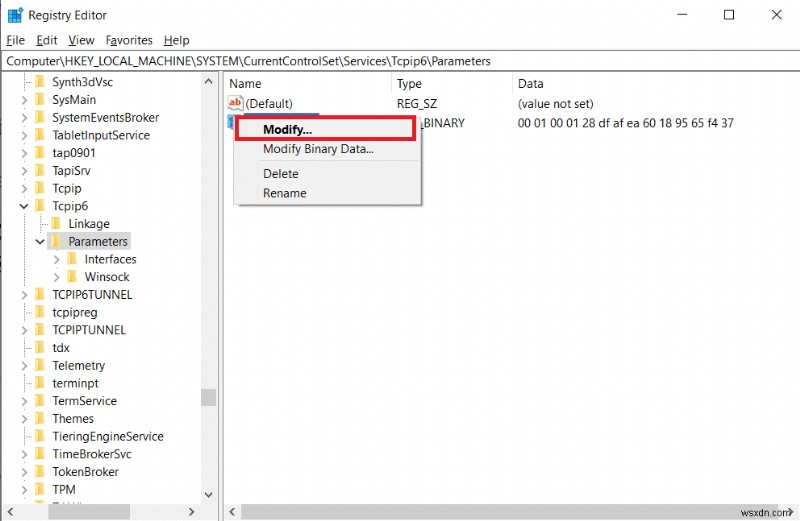Open the File menu
Image resolution: width=800 pixels, height=521 pixels.
[15, 40]
